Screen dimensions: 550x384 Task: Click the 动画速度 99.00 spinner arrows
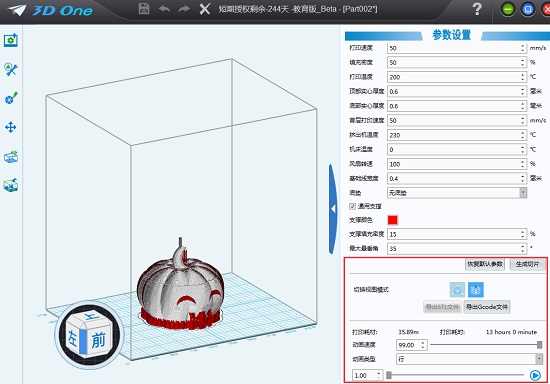point(423,345)
